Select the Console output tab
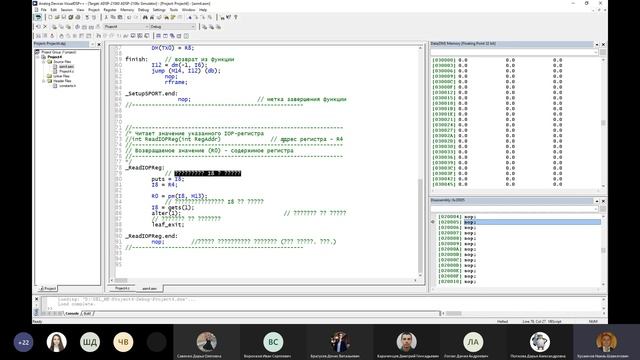Screen dimensions: 640x360 pyautogui.click(x=72, y=313)
